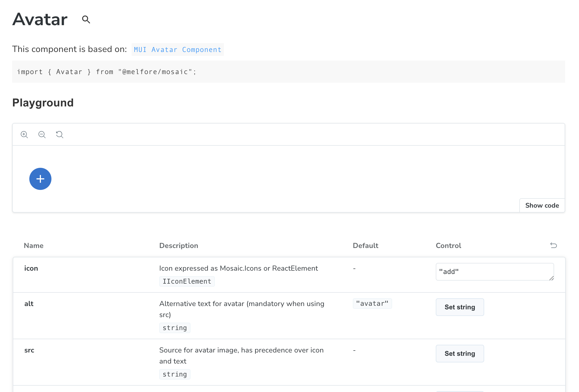Click the Control column header

[448, 245]
